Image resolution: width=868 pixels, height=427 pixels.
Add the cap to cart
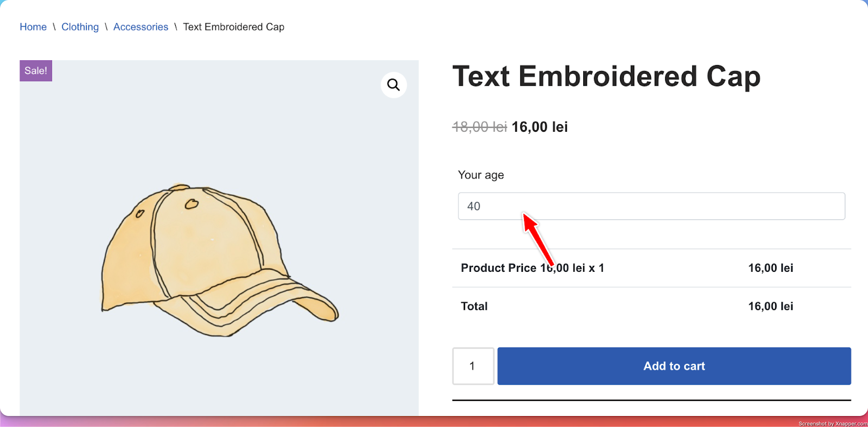(674, 366)
